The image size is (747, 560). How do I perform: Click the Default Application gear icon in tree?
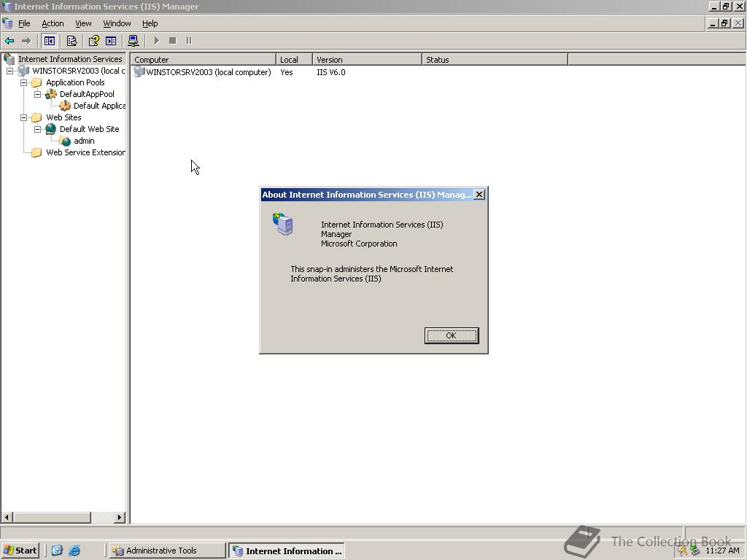[x=65, y=106]
